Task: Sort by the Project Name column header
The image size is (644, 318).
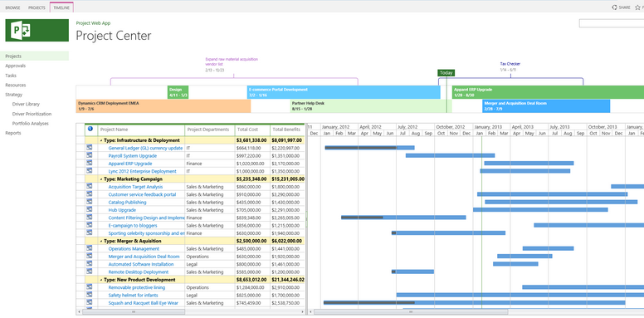Action: tap(141, 130)
